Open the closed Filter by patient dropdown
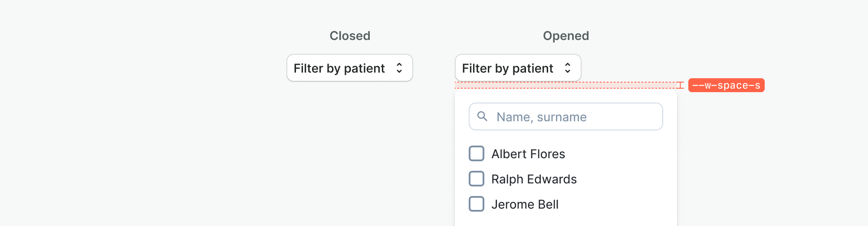This screenshot has width=868, height=226. [x=349, y=68]
